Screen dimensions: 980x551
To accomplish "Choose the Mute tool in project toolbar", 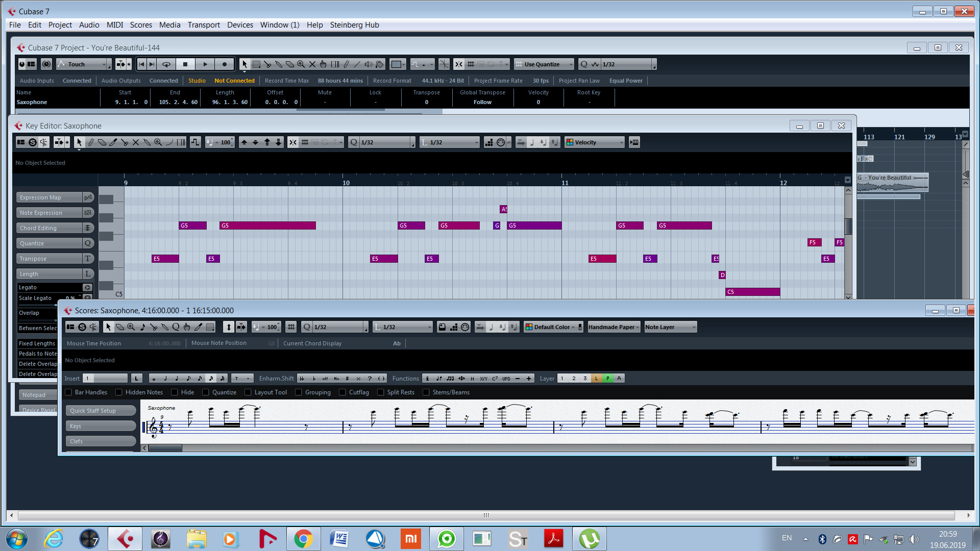I will tap(312, 64).
